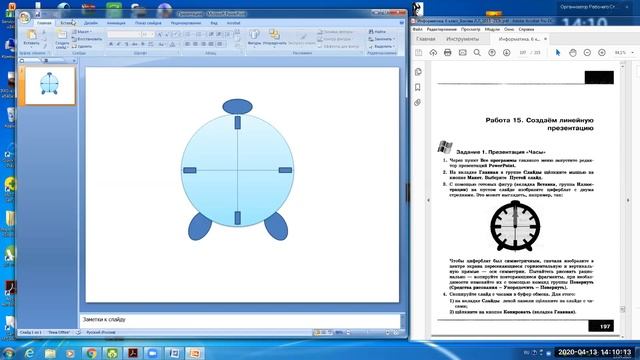Click the Adobe Acrobat icon on the taskbar
This screenshot has height=360, width=640.
coord(133,353)
